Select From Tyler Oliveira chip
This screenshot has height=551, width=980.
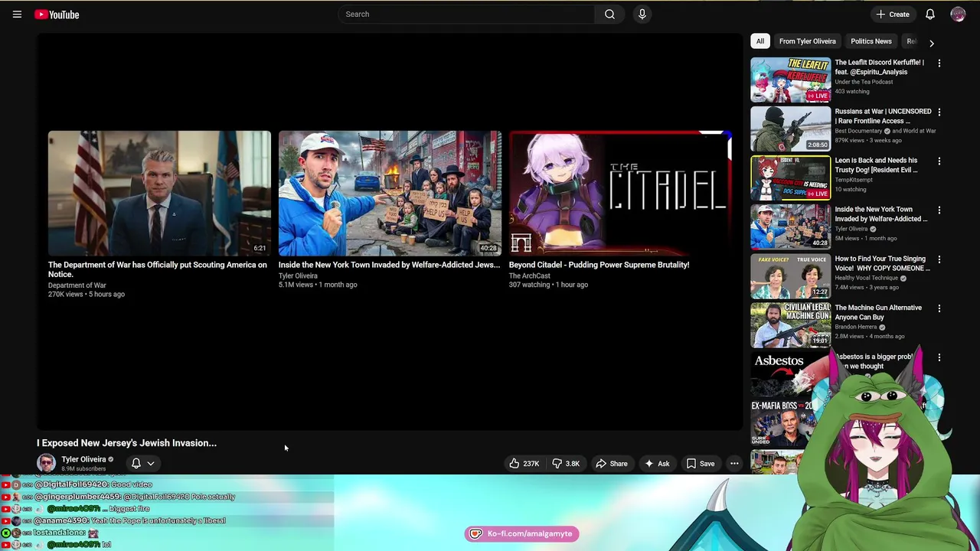point(807,41)
